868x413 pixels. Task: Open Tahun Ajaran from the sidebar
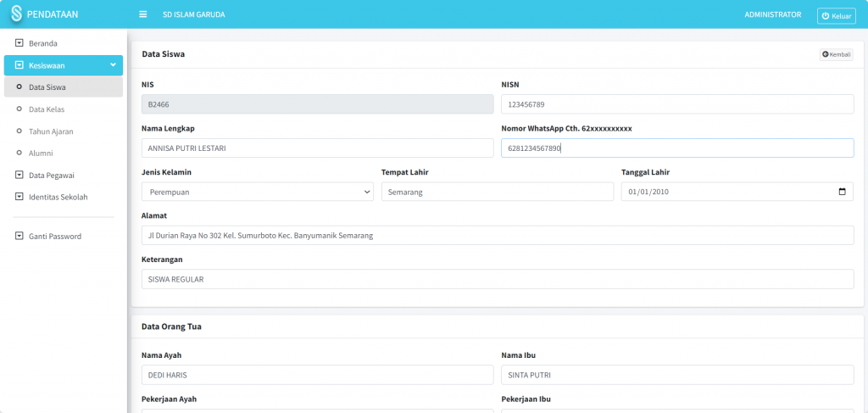(64, 131)
